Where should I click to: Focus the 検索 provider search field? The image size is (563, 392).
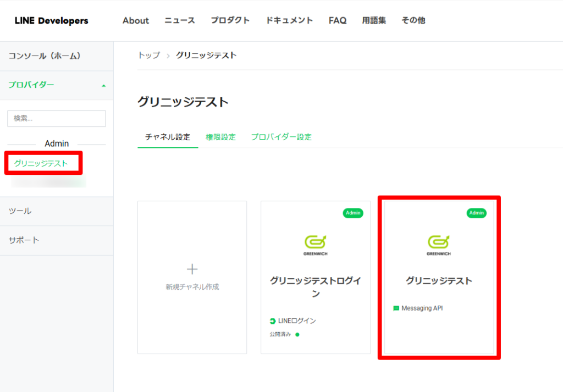(x=57, y=118)
